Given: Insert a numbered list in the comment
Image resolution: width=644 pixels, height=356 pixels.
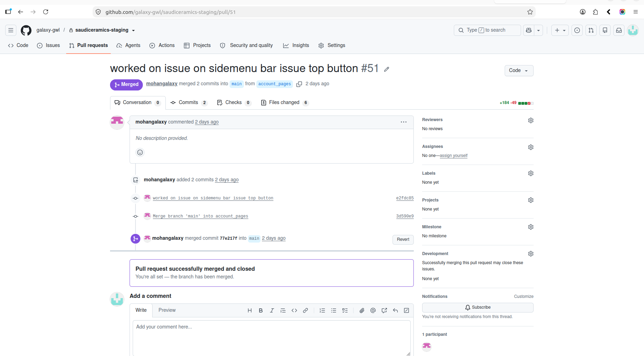Looking at the screenshot, I should coord(323,310).
